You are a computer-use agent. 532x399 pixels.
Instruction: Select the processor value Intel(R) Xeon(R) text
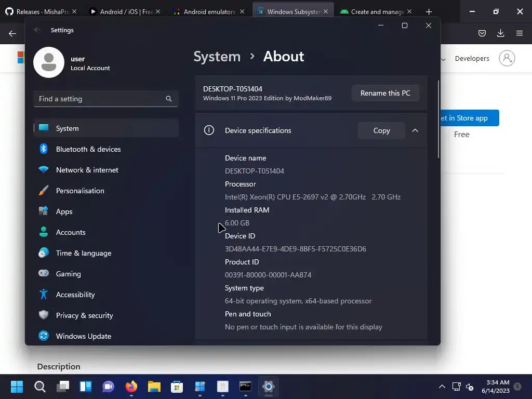point(312,197)
